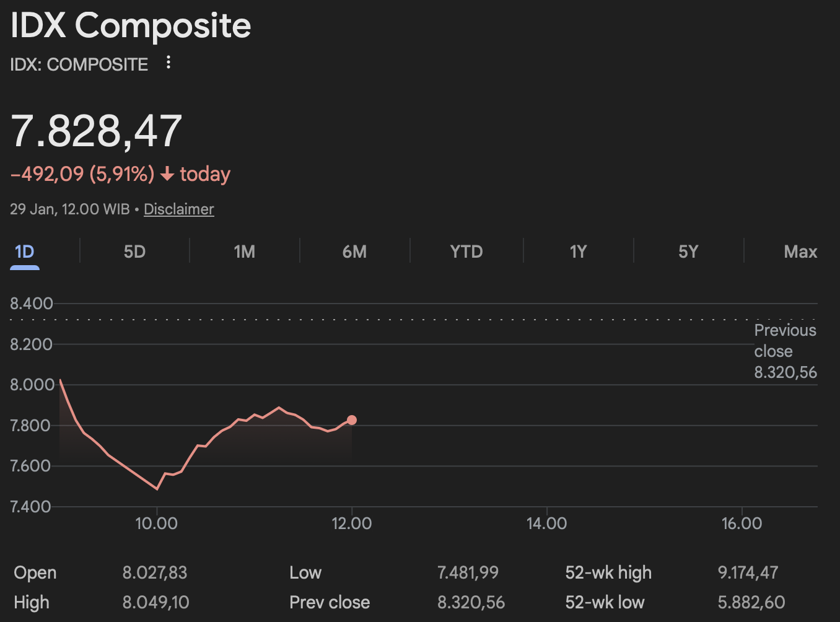Click the 52-wk low value 5.882,60

pyautogui.click(x=751, y=602)
